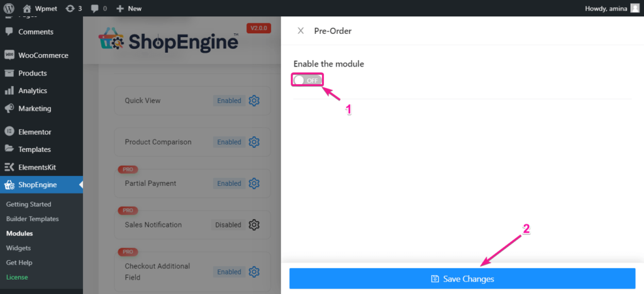The width and height of the screenshot is (644, 294).
Task: Open the Widgets submenu item
Action: click(x=18, y=248)
